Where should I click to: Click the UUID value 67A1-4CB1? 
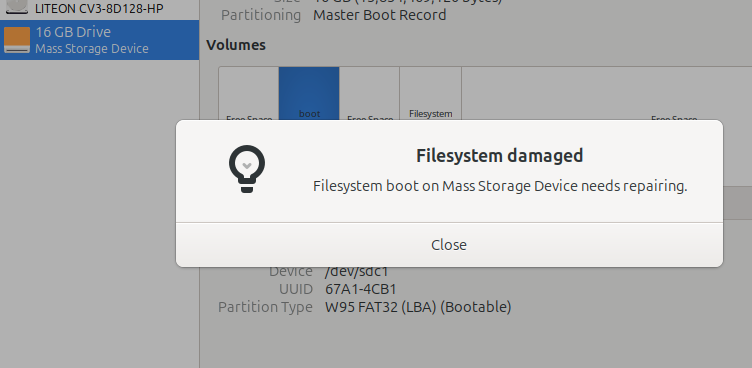coord(361,289)
